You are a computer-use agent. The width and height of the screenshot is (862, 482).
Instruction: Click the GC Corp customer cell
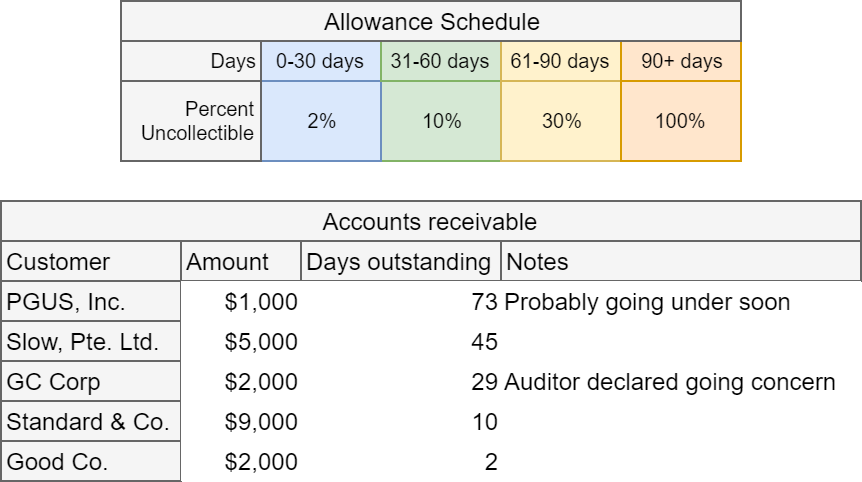90,382
